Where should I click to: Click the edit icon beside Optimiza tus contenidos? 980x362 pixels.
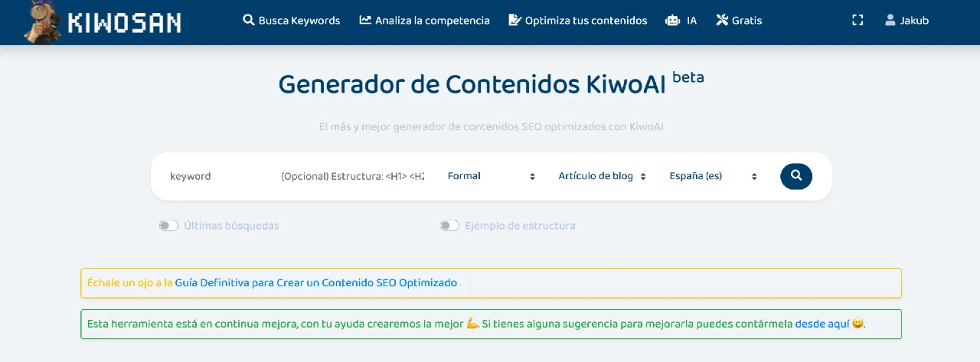[514, 20]
